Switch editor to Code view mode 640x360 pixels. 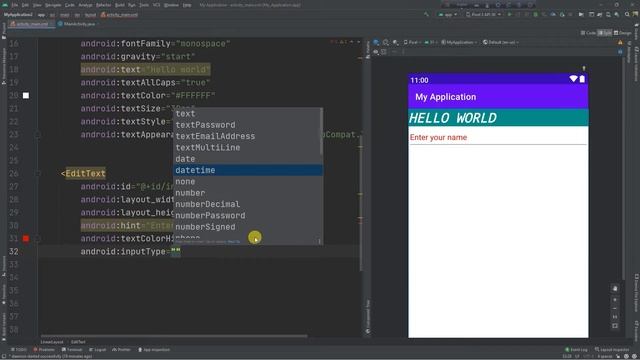point(588,33)
